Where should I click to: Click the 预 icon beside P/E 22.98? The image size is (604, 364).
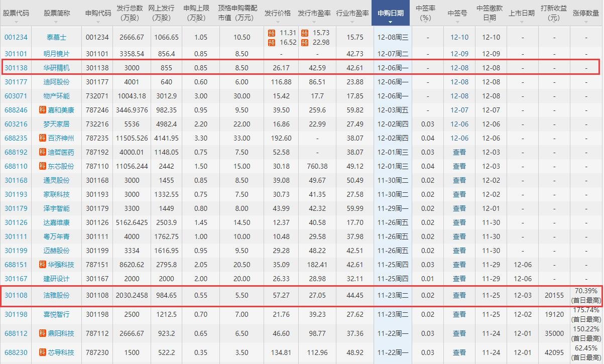click(304, 42)
